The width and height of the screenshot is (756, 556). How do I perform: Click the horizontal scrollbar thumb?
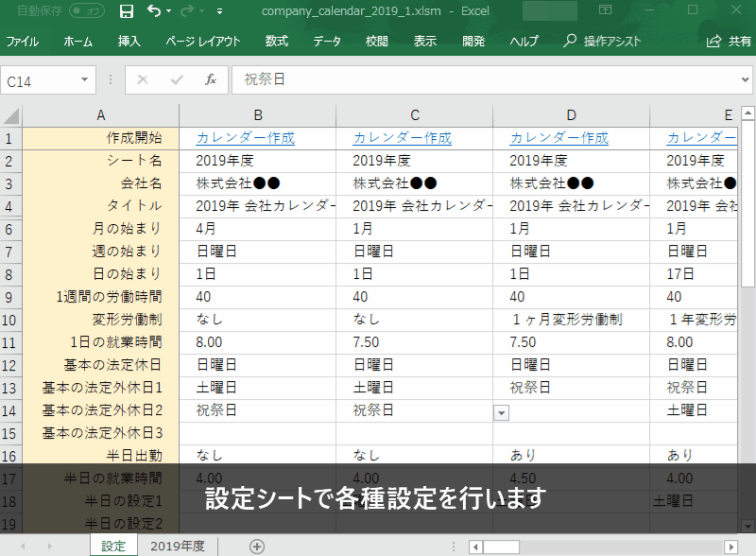502,547
